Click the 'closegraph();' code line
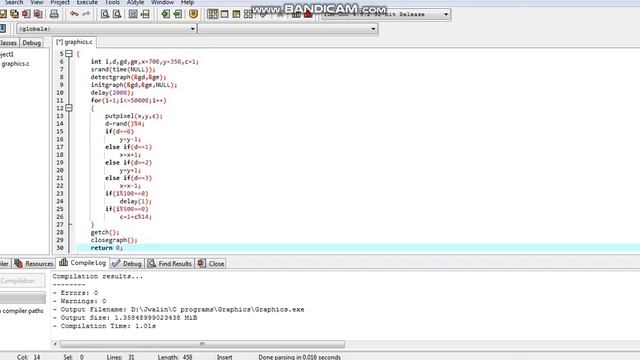Viewport: 640px width, 360px height. click(114, 240)
